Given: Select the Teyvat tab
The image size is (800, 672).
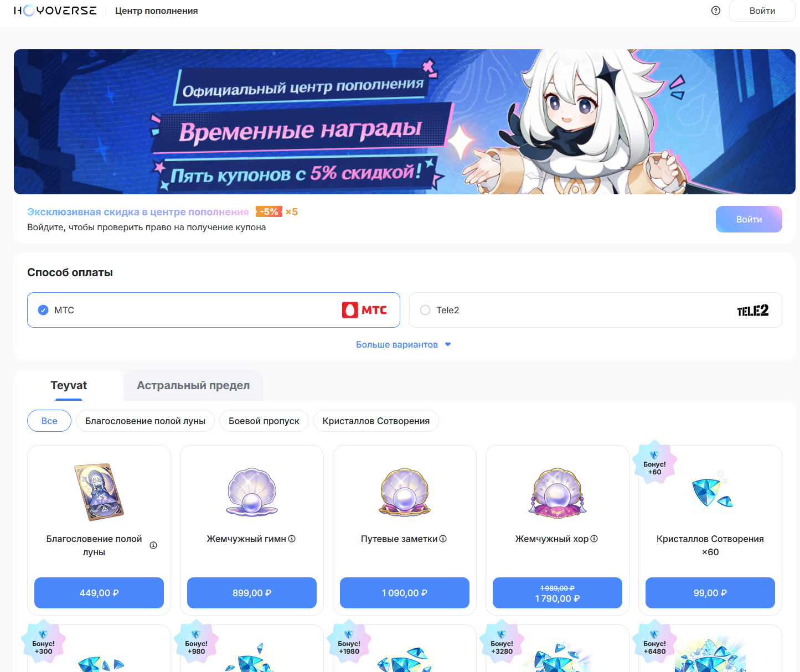Looking at the screenshot, I should [69, 385].
